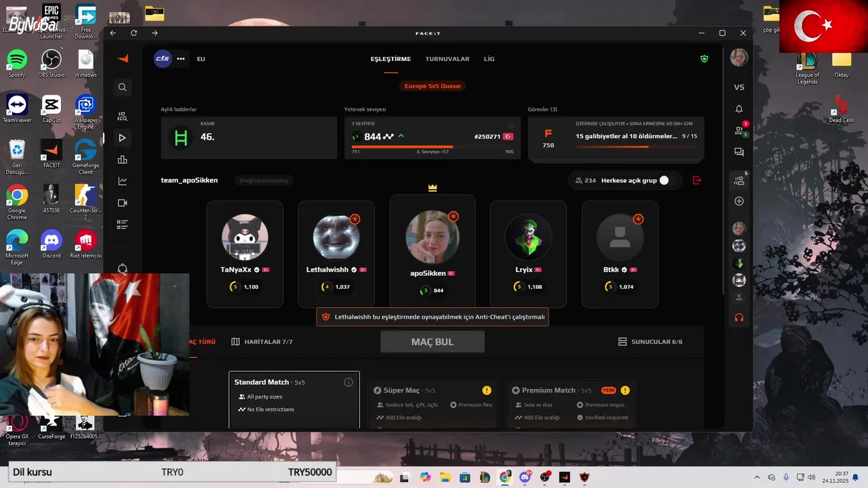Click the 844 Elo skill level card

433,138
